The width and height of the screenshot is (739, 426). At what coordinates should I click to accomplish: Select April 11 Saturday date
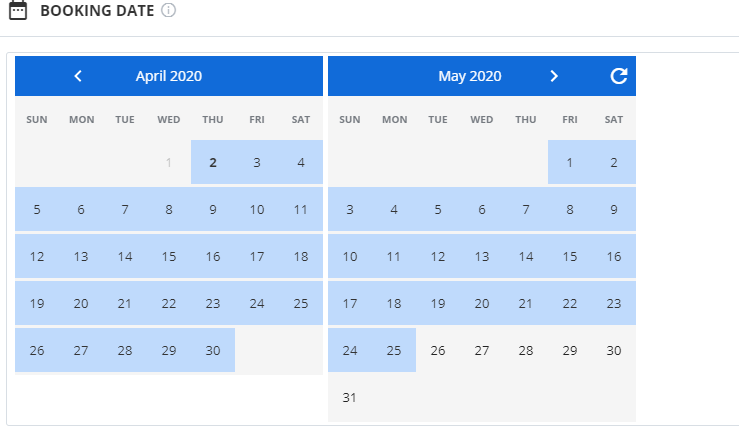(301, 210)
